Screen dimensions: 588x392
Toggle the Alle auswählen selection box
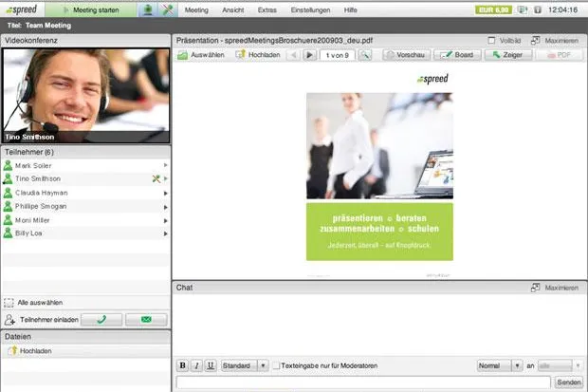9,303
